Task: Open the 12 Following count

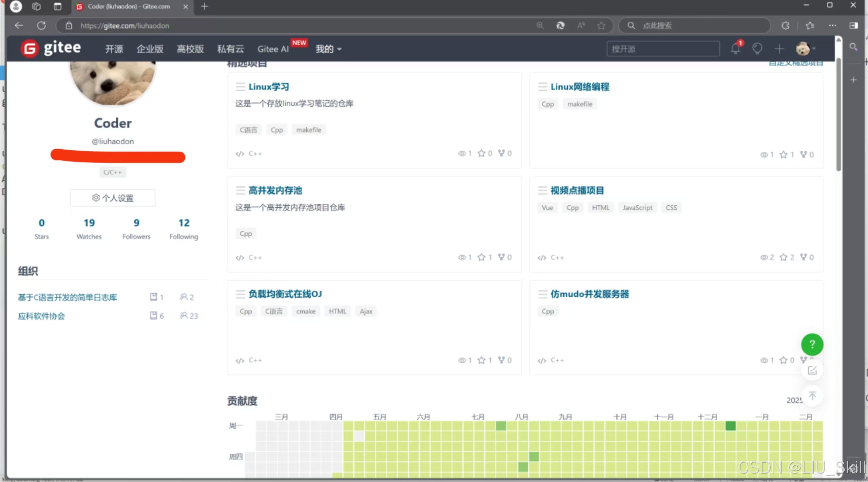Action: 184,229
